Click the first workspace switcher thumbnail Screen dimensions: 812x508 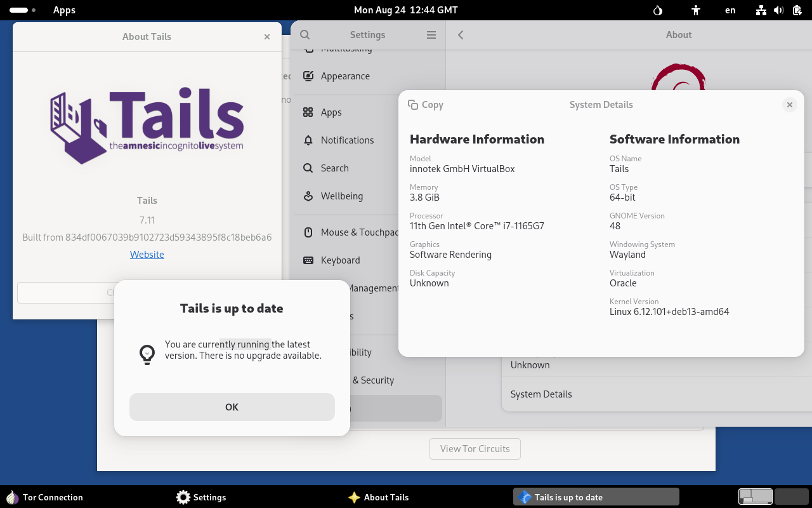(756, 497)
